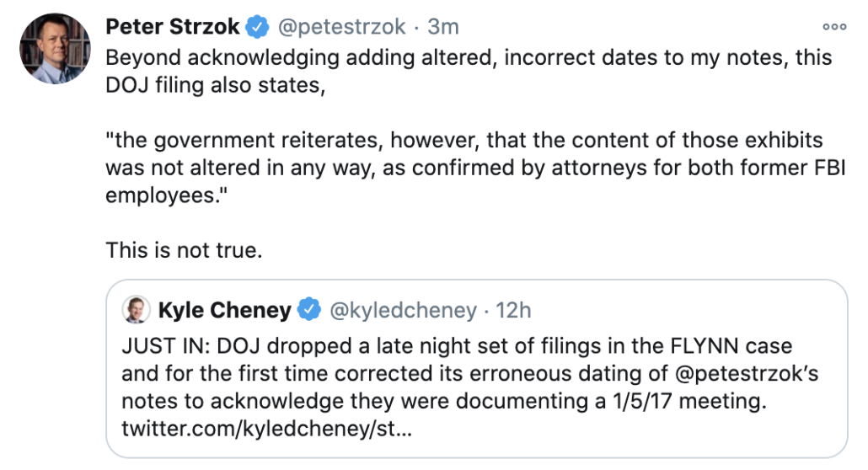Open the twitter.com/kyledcheney/st… link
868x470 pixels.
coord(267,429)
